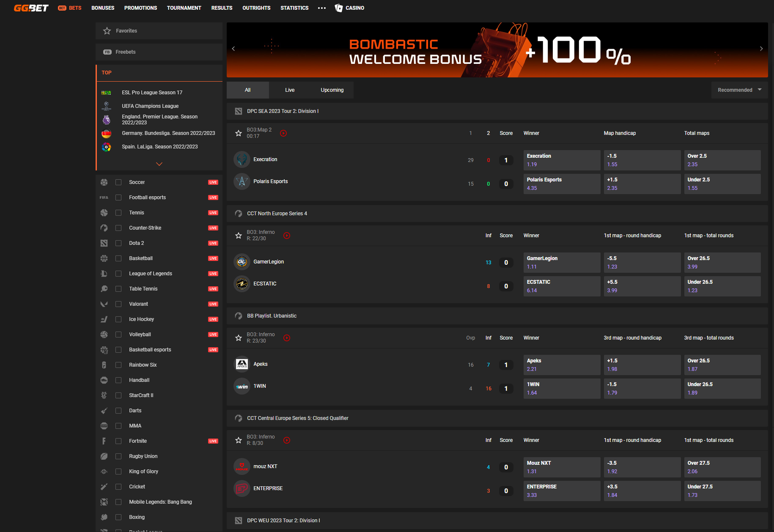Image resolution: width=774 pixels, height=532 pixels.
Task: Click the Counter-Strike icon in the sidebar
Action: point(104,228)
